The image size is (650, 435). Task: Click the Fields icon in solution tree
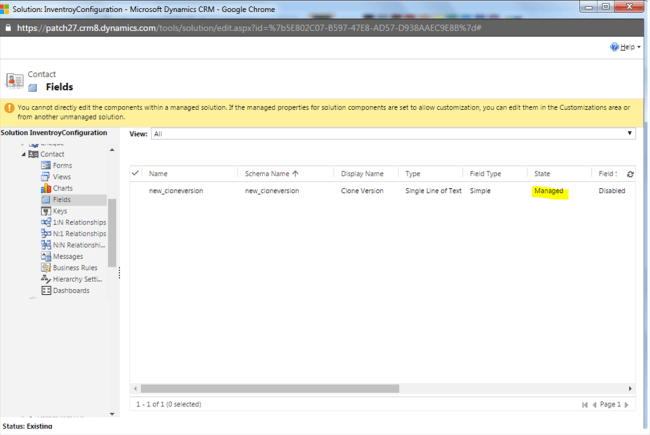[46, 199]
